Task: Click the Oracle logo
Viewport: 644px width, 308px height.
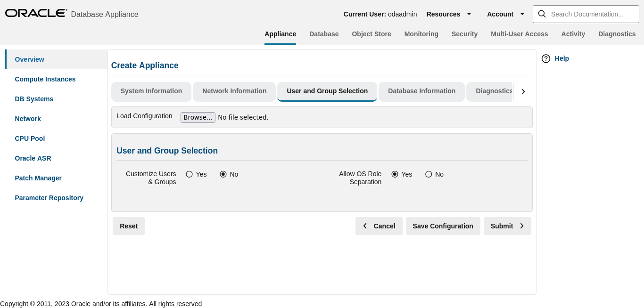Action: tap(36, 13)
